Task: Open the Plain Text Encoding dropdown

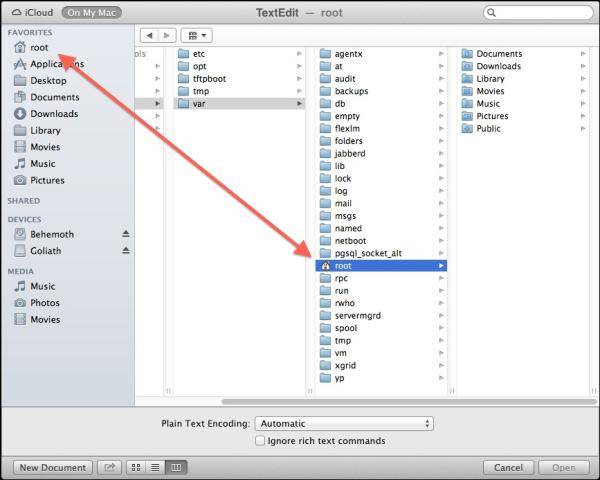Action: (x=344, y=424)
